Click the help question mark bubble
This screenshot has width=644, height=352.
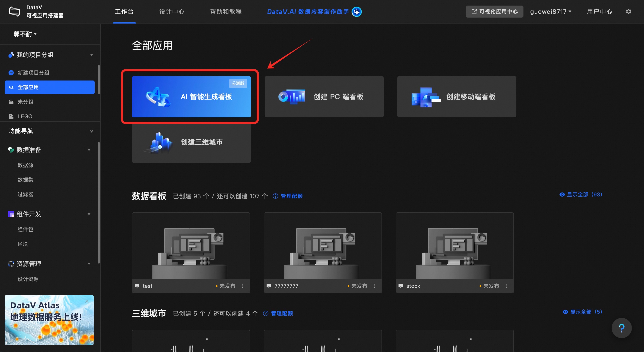pos(622,328)
